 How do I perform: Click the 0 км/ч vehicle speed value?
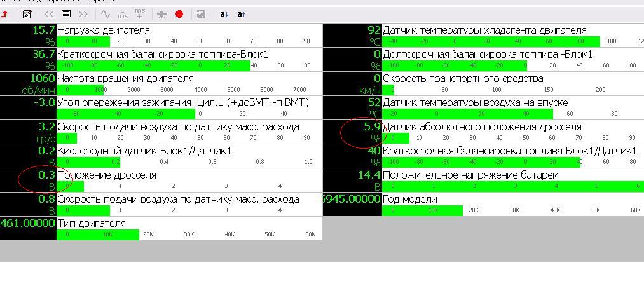[x=378, y=78]
